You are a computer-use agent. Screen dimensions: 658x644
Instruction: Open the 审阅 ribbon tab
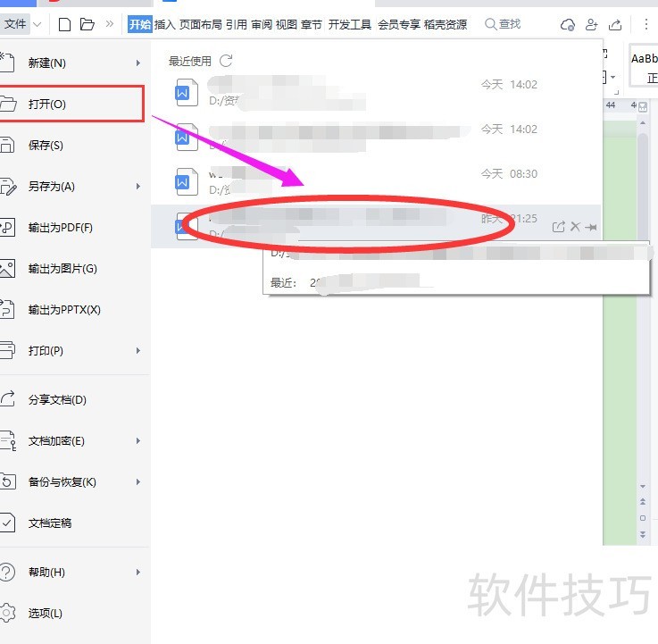point(262,24)
